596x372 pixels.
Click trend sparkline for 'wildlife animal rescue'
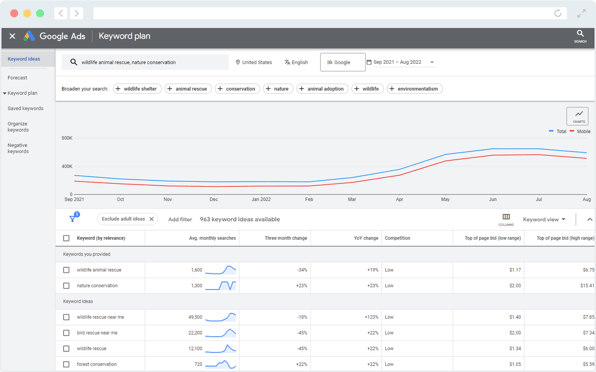pyautogui.click(x=220, y=270)
